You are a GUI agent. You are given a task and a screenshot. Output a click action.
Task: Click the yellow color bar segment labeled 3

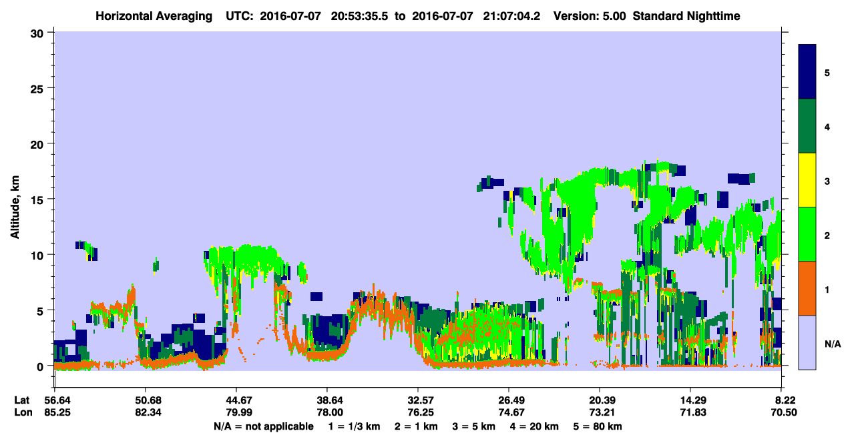tap(807, 180)
